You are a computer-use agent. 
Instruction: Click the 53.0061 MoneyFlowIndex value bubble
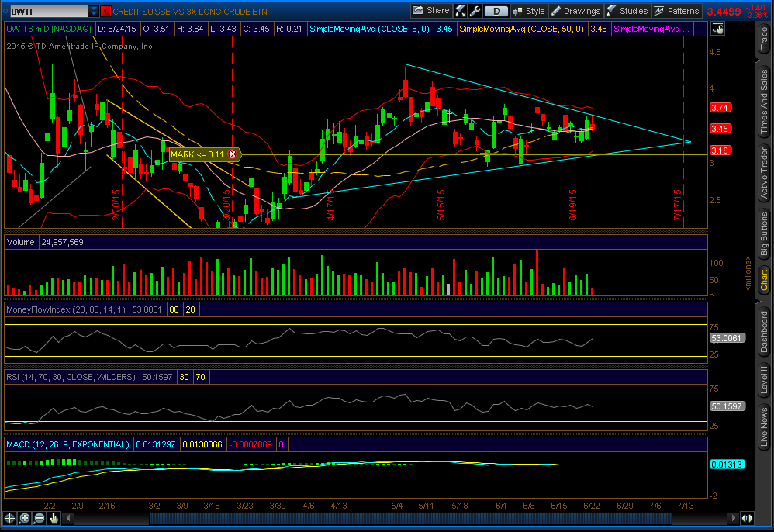coord(727,338)
